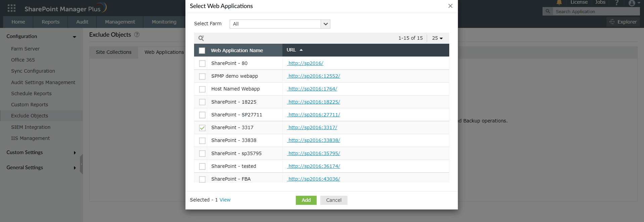This screenshot has height=222, width=644.
Task: Collapse the left sidebar handle
Action: pos(81,164)
